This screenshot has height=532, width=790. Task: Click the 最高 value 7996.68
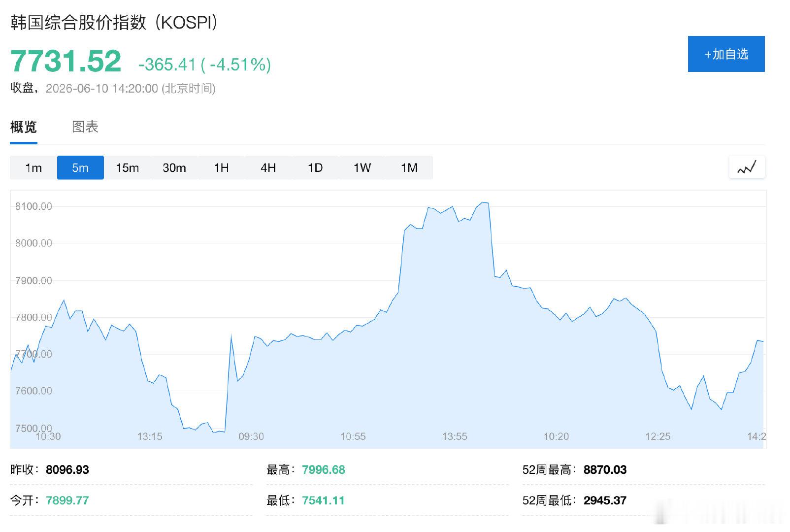[x=324, y=470]
